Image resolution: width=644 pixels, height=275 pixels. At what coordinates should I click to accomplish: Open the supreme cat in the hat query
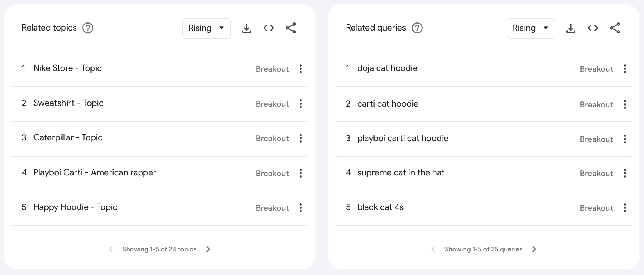(x=401, y=172)
